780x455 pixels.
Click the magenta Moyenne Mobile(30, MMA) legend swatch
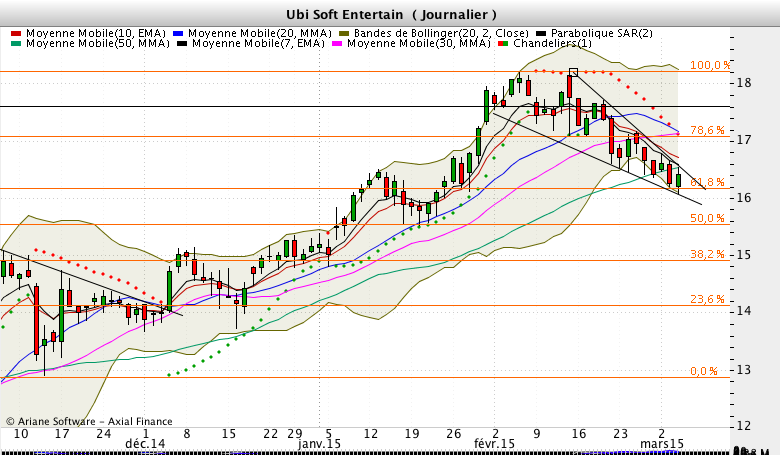pyautogui.click(x=338, y=44)
